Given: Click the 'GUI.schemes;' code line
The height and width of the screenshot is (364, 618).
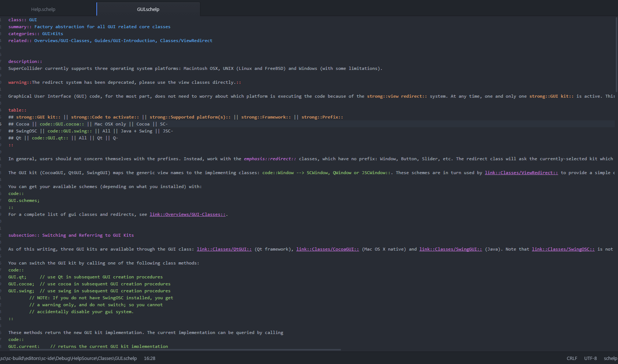Looking at the screenshot, I should (24, 200).
